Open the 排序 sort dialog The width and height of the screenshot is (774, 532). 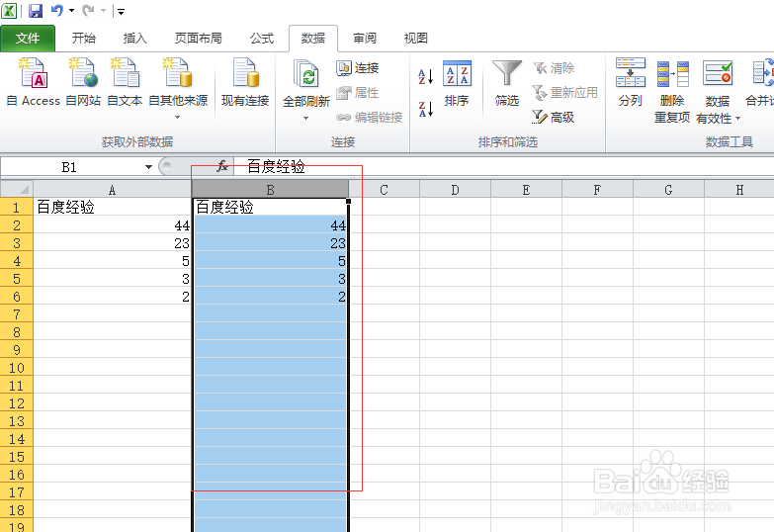pyautogui.click(x=457, y=83)
